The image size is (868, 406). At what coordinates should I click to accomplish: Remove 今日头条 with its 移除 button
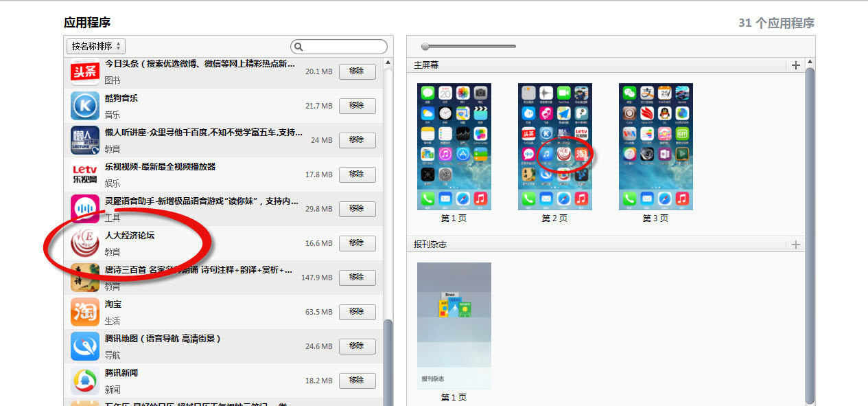coord(357,71)
